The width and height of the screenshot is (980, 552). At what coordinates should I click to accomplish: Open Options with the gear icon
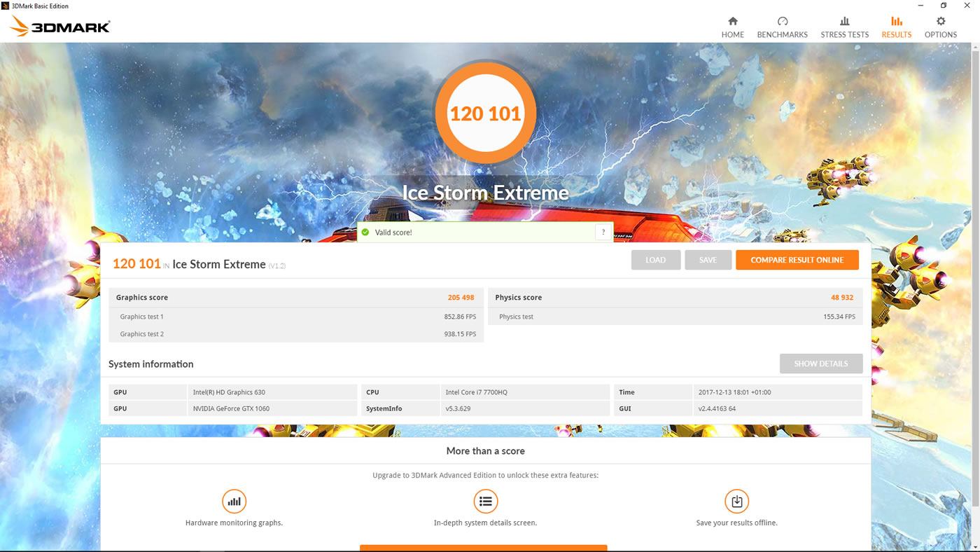point(941,21)
